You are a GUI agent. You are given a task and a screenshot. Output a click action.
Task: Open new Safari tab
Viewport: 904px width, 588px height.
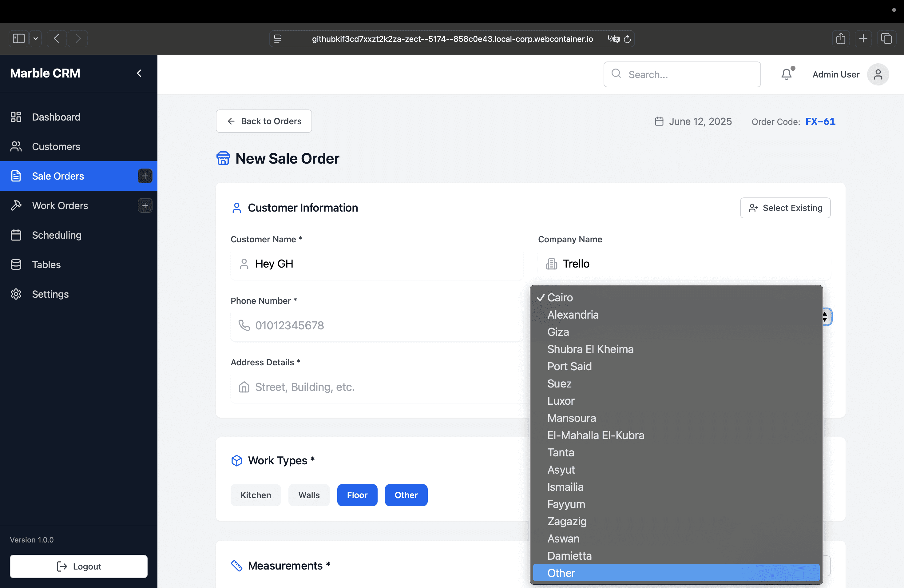pyautogui.click(x=863, y=38)
